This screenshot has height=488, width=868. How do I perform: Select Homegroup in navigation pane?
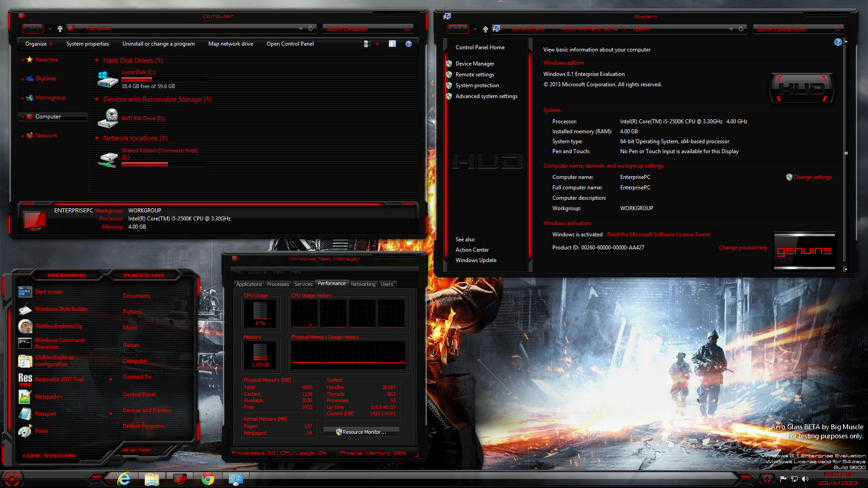[51, 98]
